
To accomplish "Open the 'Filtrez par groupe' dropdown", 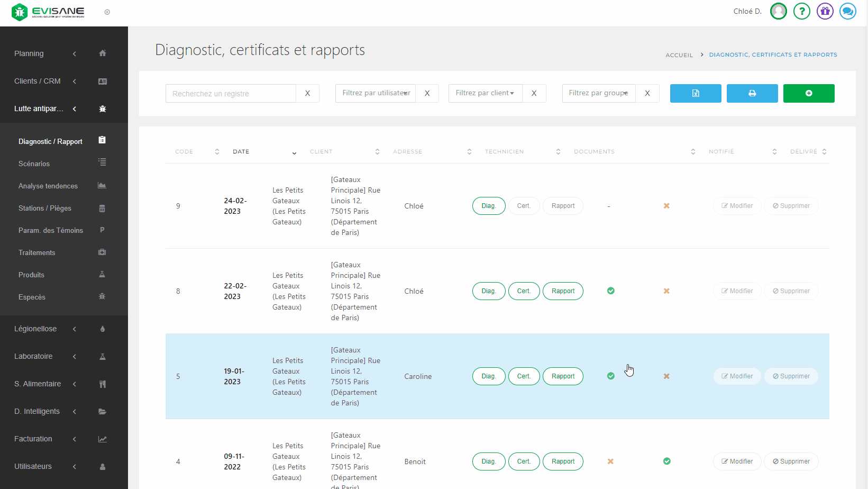I will click(x=598, y=93).
